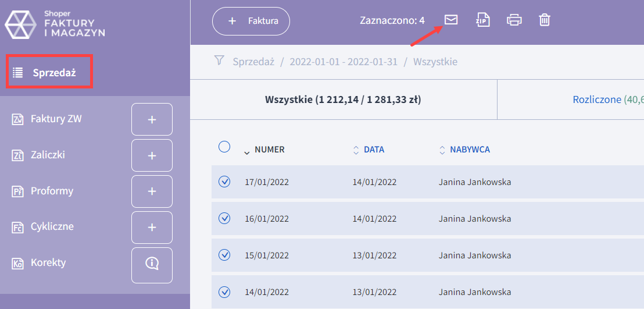Download selected invoices as ZIP
The image size is (644, 309).
(x=482, y=20)
